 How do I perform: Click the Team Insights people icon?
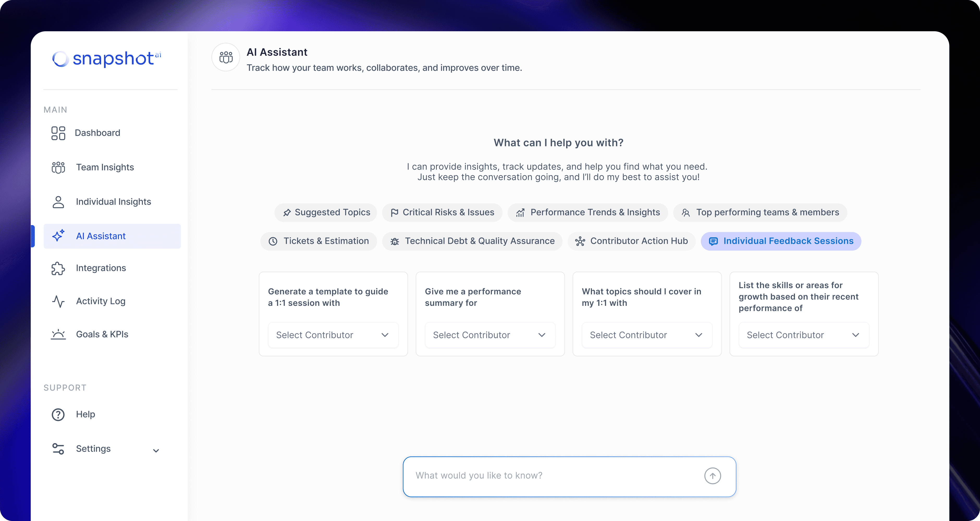tap(58, 167)
